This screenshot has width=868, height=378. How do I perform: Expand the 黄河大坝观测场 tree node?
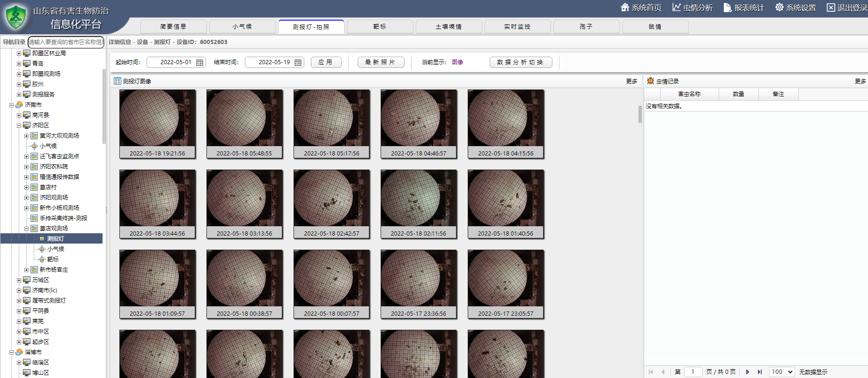[x=27, y=136]
